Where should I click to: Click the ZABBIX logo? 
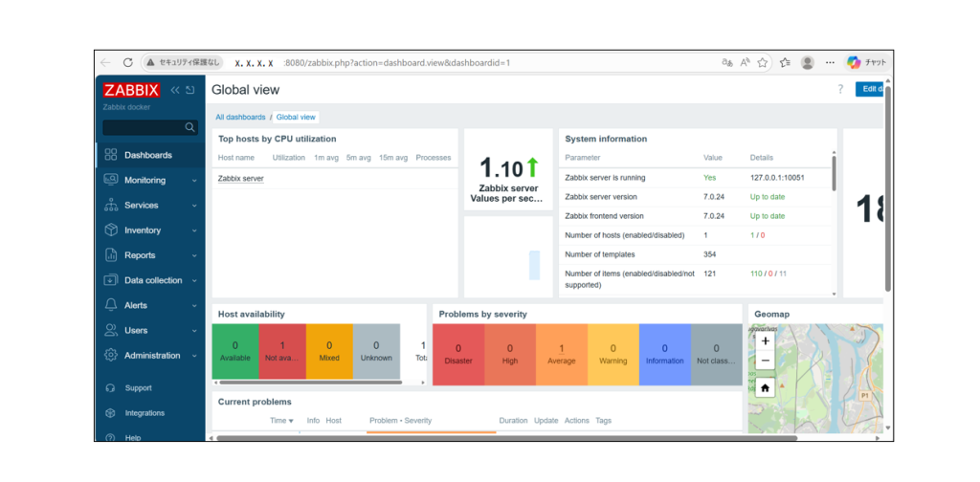click(131, 90)
